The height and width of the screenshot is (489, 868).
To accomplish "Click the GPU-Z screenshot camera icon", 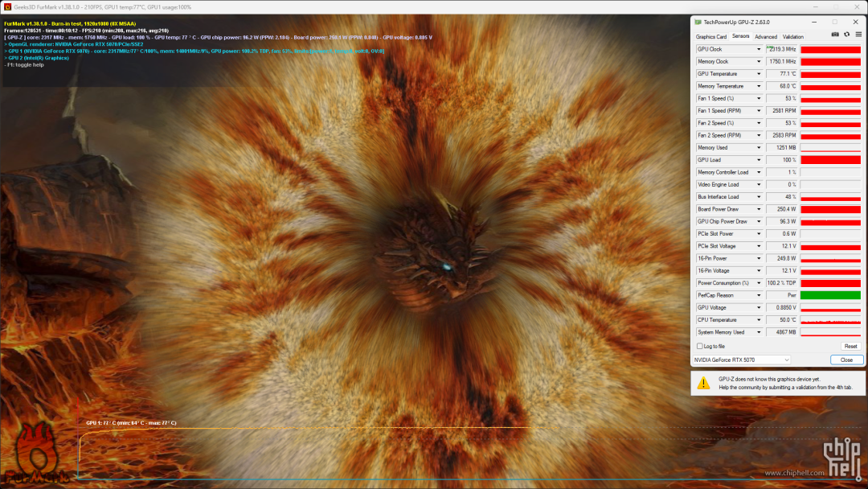I will click(835, 35).
